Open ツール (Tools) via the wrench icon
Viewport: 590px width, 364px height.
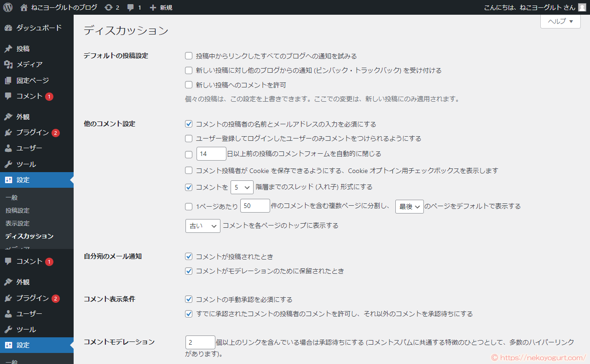click(8, 164)
